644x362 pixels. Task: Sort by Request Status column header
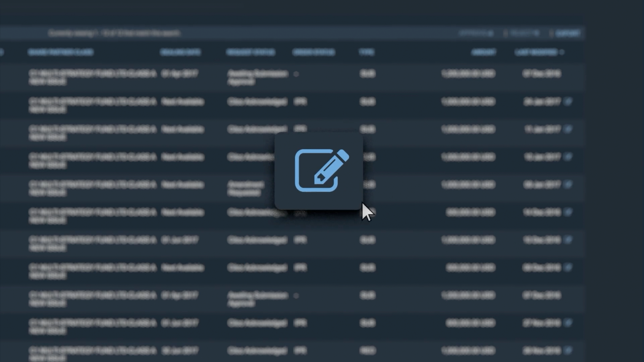click(251, 52)
